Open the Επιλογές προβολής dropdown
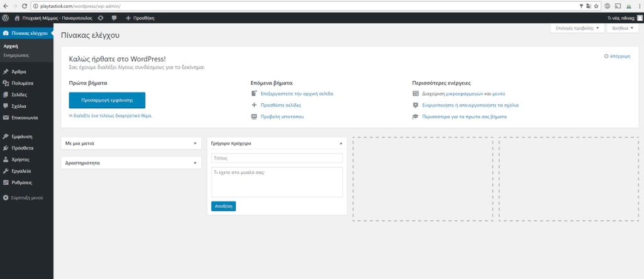Image resolution: width=644 pixels, height=279 pixels. 577,28
